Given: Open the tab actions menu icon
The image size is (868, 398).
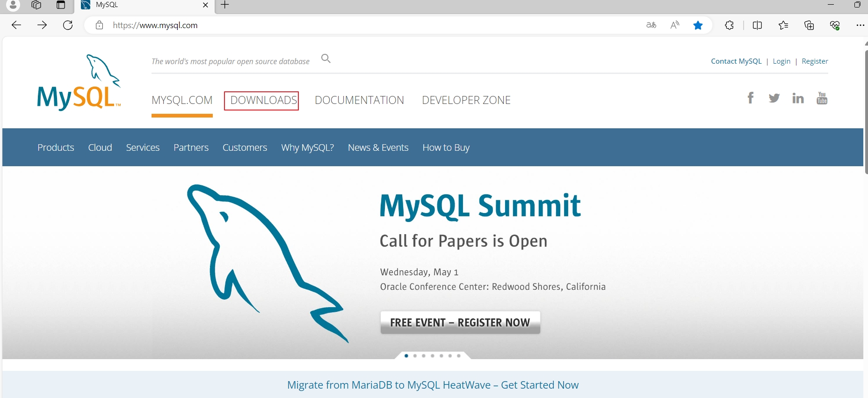Looking at the screenshot, I should [61, 5].
